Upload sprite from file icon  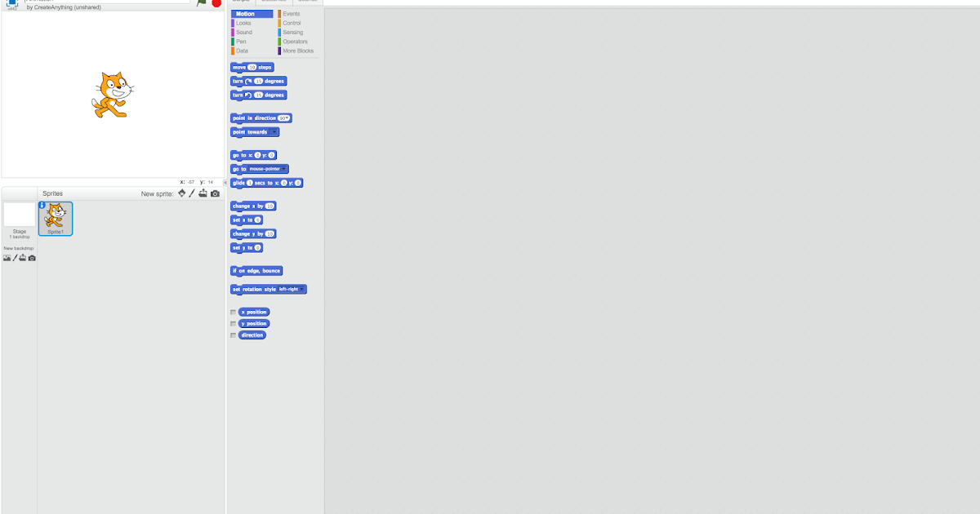pos(203,193)
